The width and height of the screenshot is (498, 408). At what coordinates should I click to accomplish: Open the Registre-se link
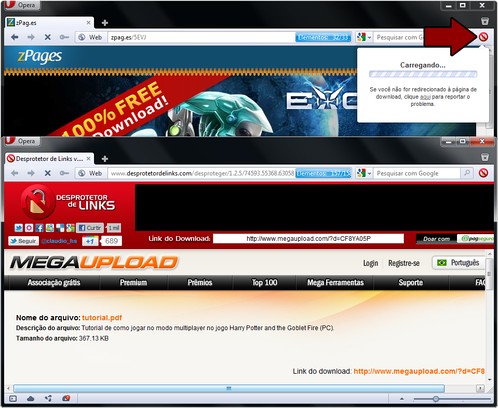(404, 263)
